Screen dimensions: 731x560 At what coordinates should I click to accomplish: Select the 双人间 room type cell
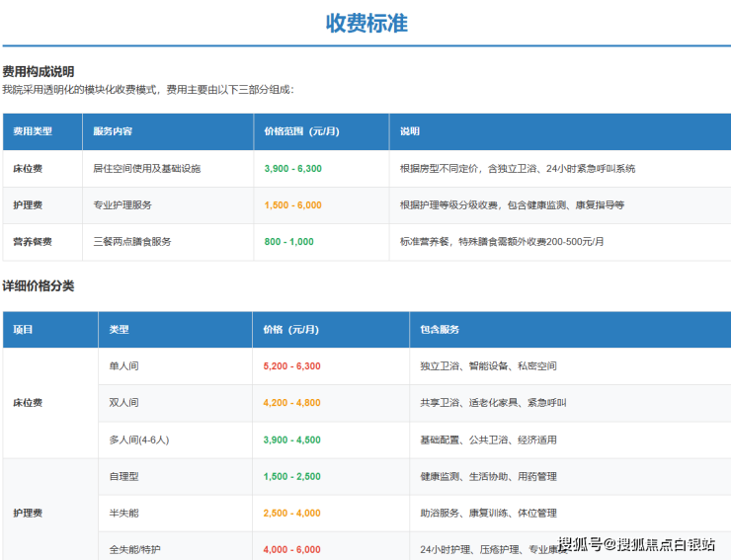tap(123, 403)
